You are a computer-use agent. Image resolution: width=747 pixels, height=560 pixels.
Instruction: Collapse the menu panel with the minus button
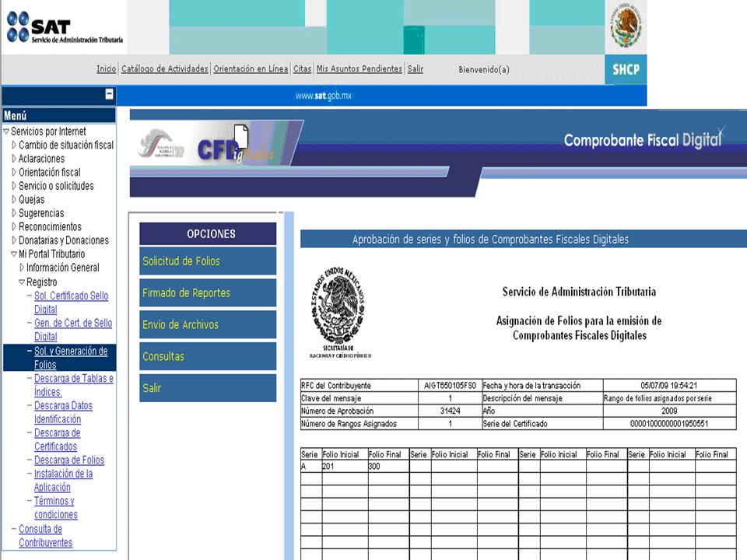[109, 94]
